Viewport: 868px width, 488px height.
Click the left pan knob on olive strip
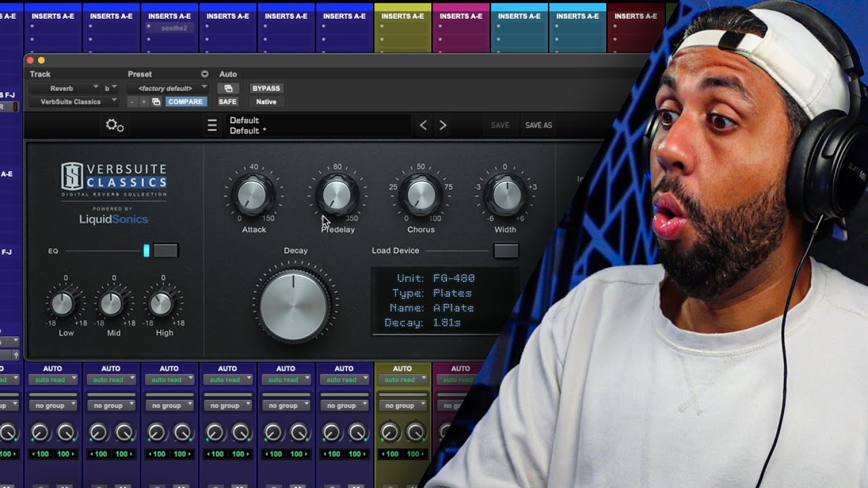click(x=390, y=432)
